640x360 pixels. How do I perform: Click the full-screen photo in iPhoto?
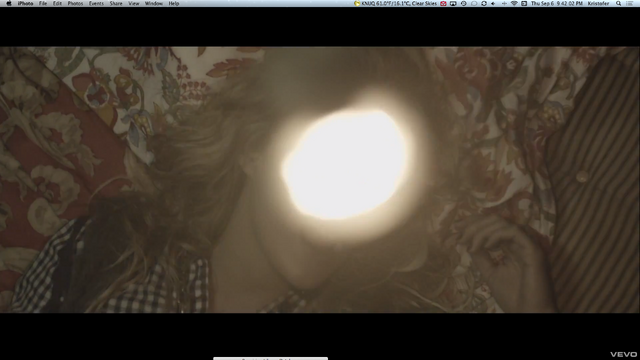(x=320, y=180)
